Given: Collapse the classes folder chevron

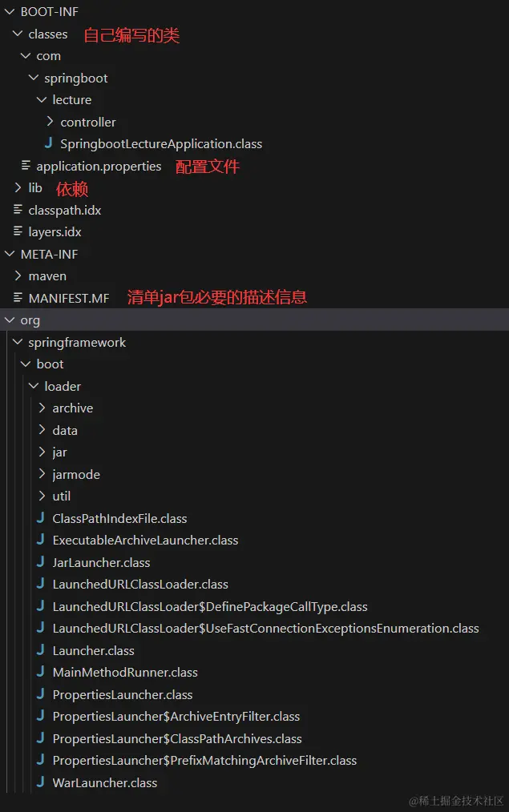Looking at the screenshot, I should (x=18, y=34).
